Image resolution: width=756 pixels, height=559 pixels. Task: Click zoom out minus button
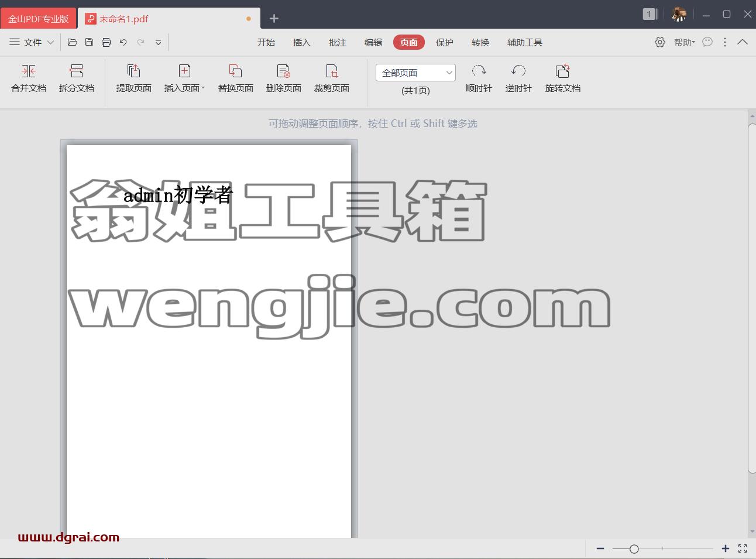coord(600,548)
